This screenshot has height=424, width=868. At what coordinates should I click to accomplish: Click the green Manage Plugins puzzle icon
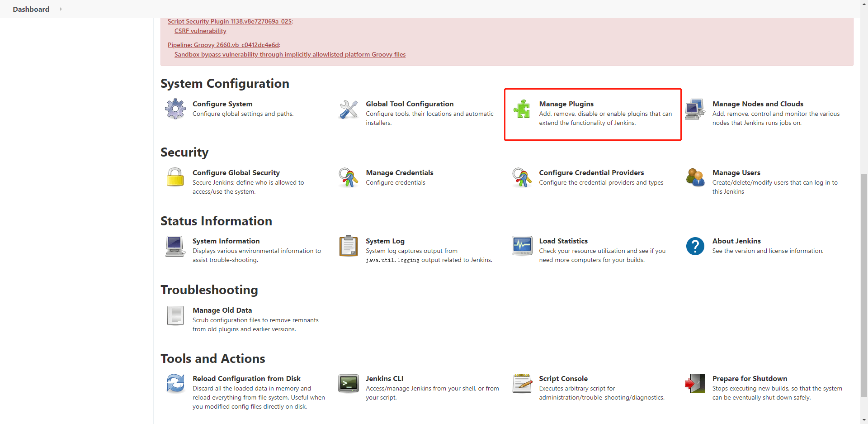pyautogui.click(x=522, y=109)
